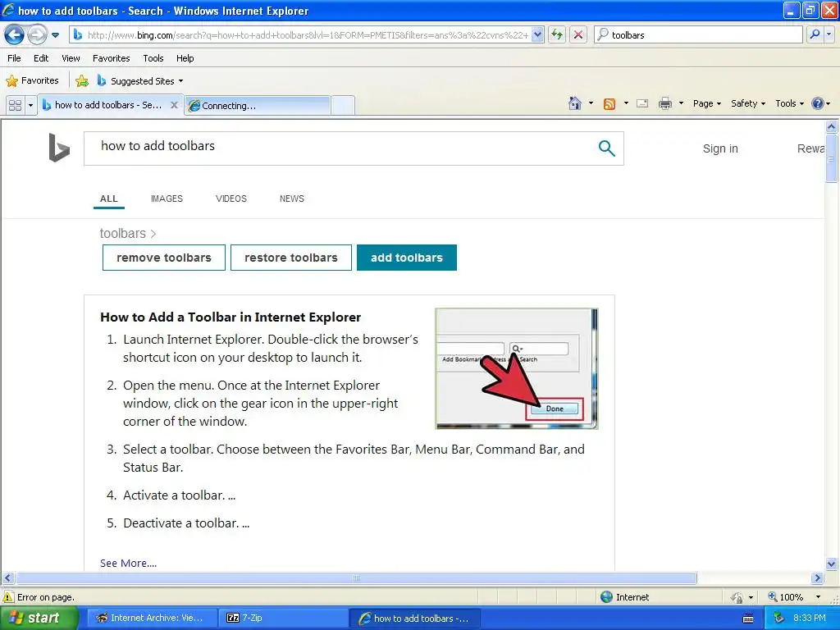840x630 pixels.
Task: Click the RSS Feeds icon
Action: pyautogui.click(x=609, y=104)
